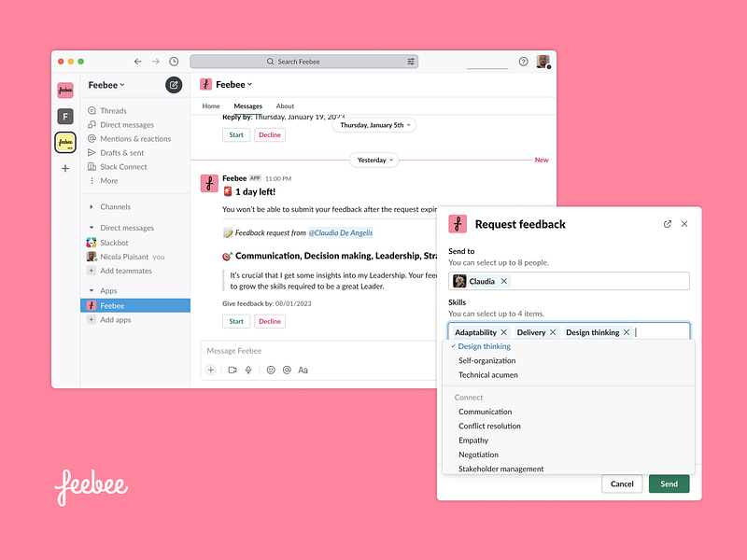Select Self-organization skill option
Screen dimensions: 747x560
click(486, 360)
